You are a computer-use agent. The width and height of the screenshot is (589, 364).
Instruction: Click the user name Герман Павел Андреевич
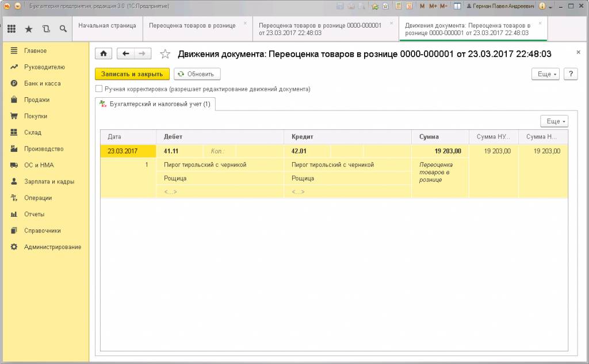click(x=500, y=6)
